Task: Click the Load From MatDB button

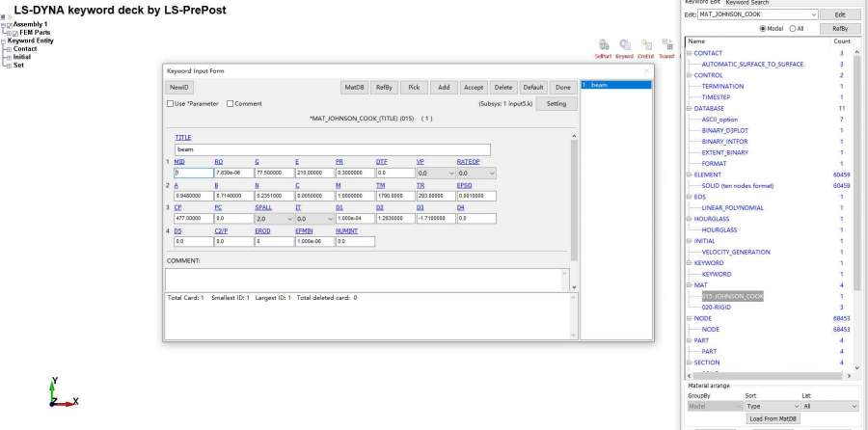Action: 773,418
